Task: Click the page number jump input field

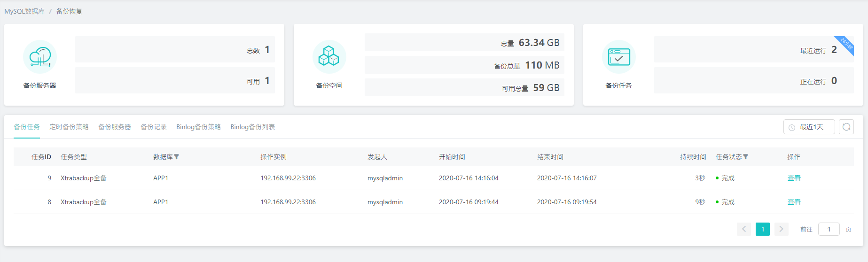Action: 829,229
